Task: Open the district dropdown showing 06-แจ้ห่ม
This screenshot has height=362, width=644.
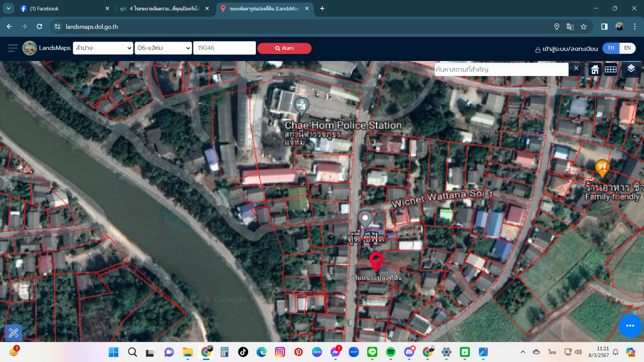Action: (163, 48)
